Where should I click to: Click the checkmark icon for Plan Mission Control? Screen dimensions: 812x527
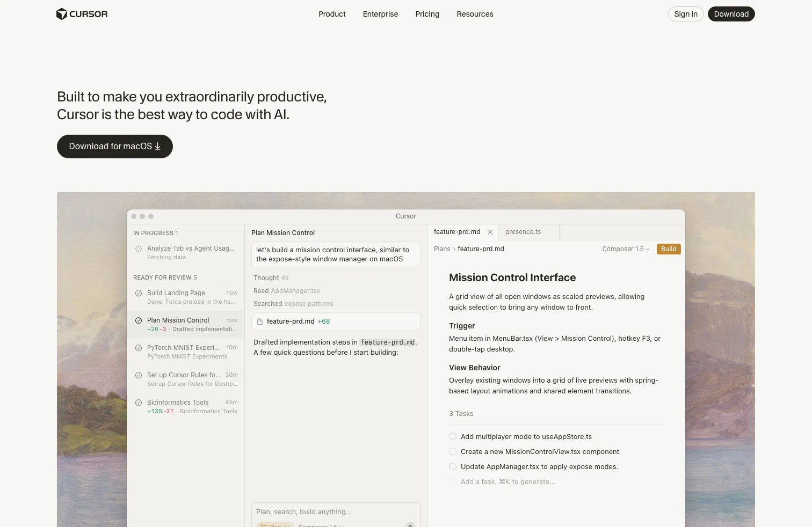pyautogui.click(x=139, y=320)
